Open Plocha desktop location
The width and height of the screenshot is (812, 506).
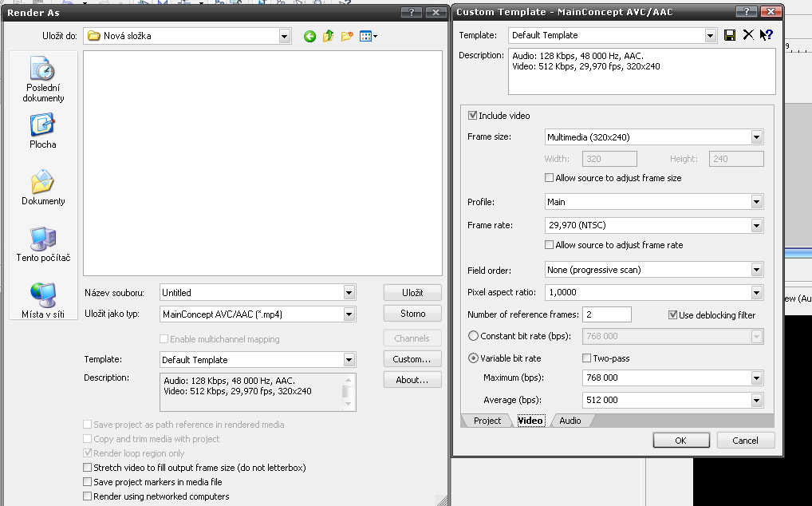pos(43,132)
